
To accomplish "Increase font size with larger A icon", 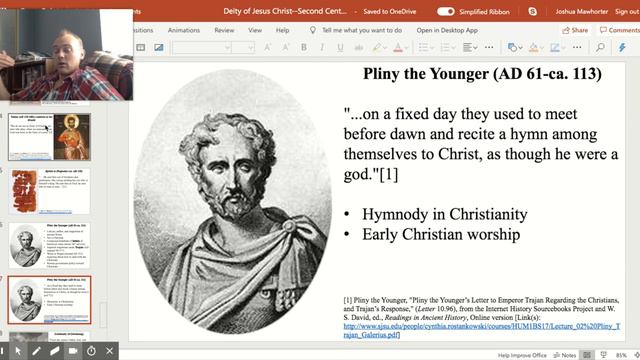I will point(267,48).
